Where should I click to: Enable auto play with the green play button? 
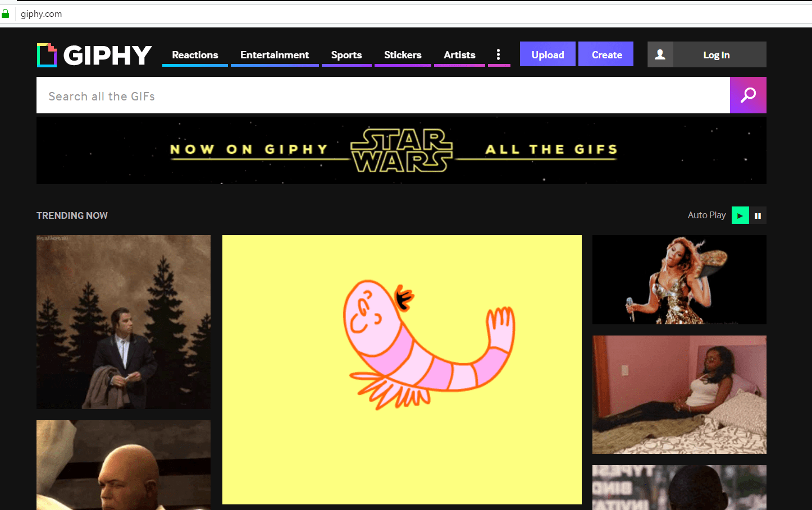click(x=740, y=215)
